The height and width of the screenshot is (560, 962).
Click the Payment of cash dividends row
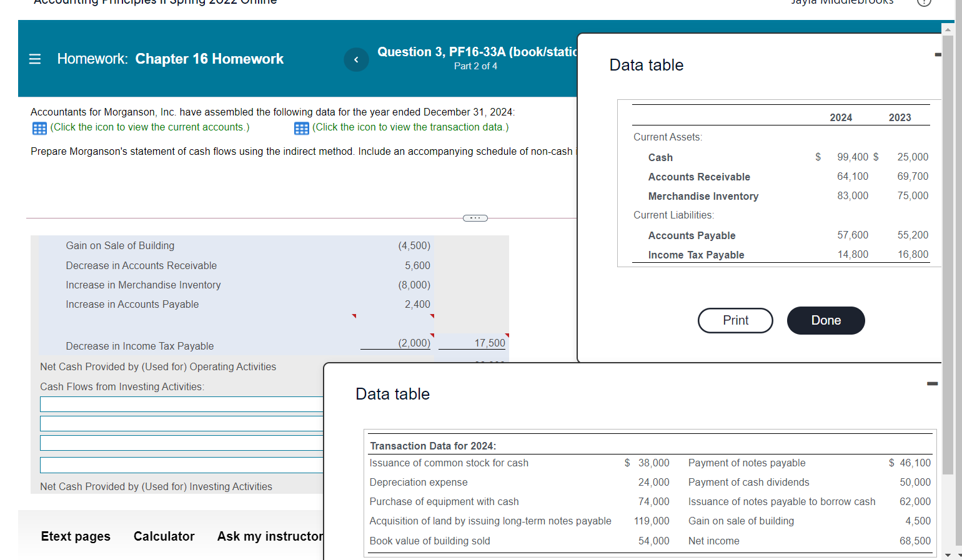tap(810, 483)
